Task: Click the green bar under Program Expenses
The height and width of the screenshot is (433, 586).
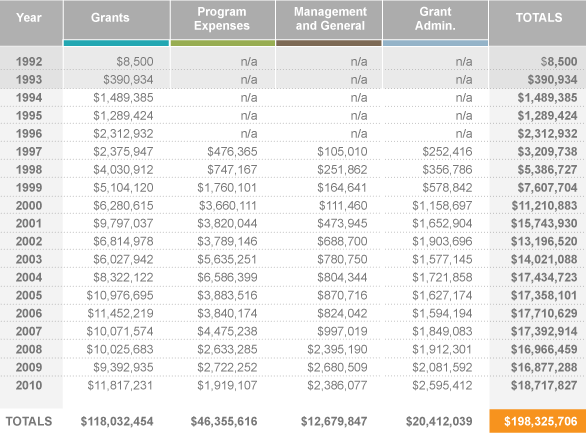Action: pos(223,43)
